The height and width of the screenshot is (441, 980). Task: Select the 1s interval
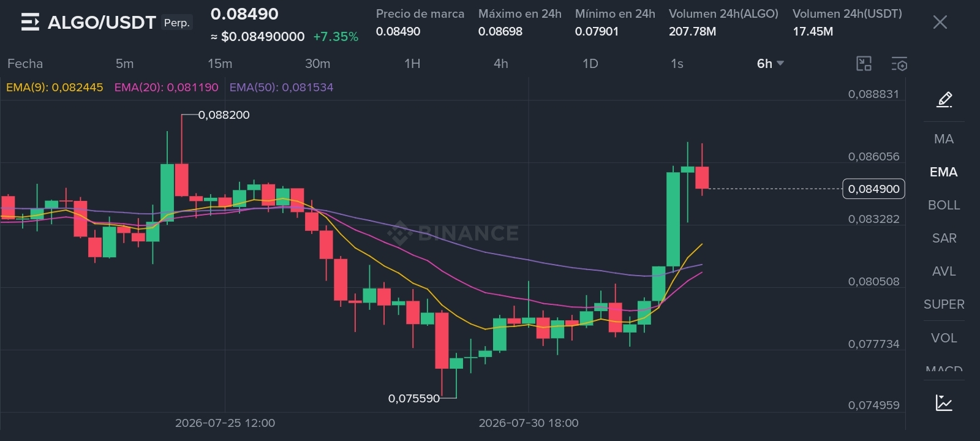(x=677, y=64)
